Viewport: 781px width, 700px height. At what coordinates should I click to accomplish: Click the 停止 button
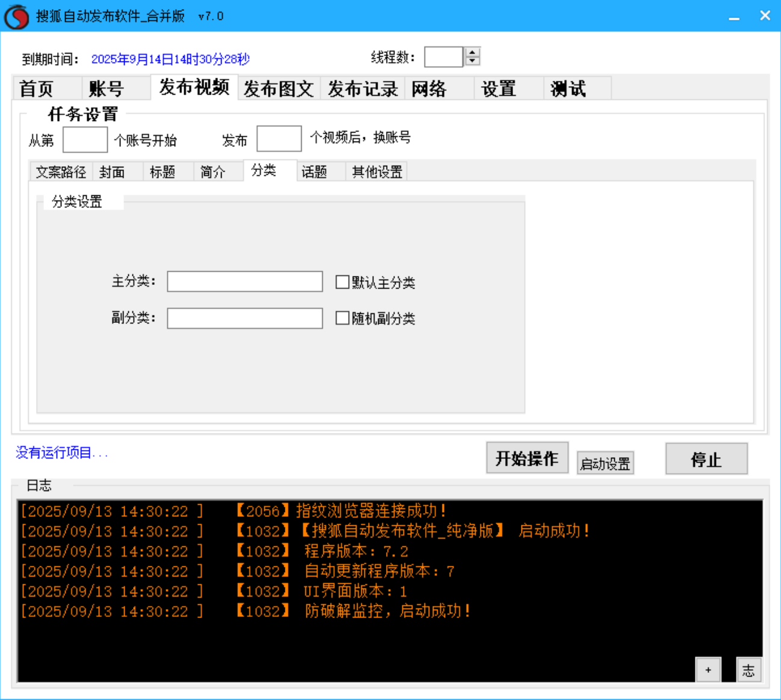(706, 458)
